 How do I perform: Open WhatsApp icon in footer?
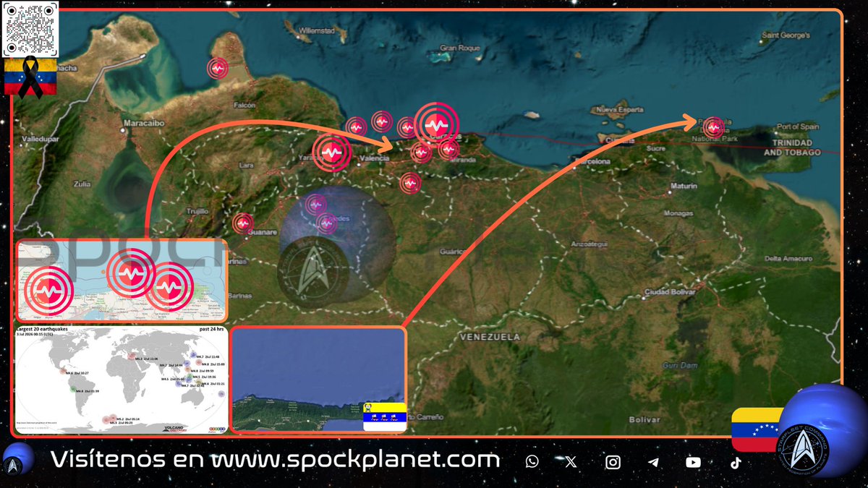coord(532,462)
